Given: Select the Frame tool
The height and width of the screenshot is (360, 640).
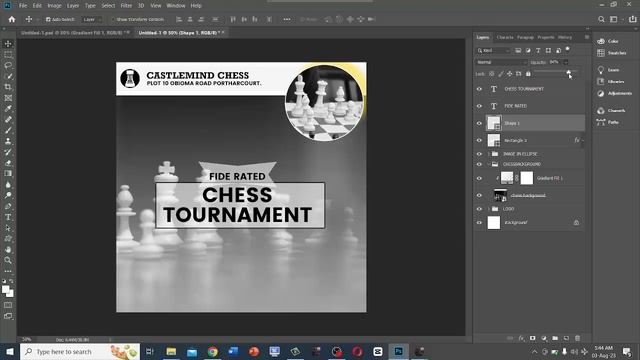Looking at the screenshot, I should (8, 98).
